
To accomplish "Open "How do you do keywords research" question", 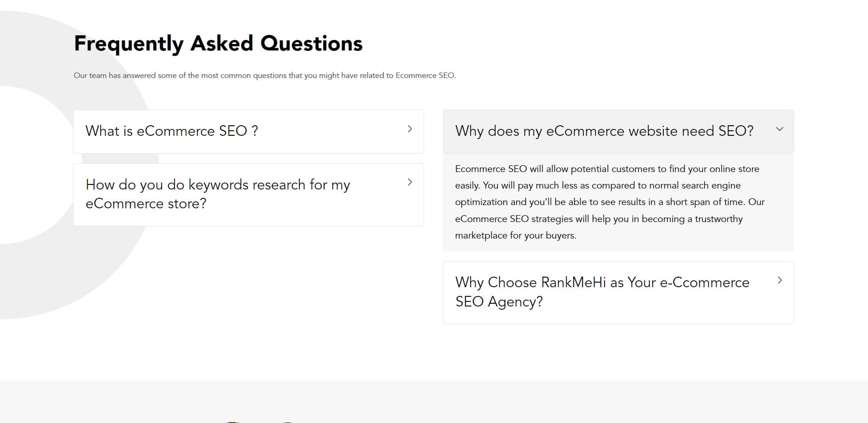I will click(x=248, y=195).
